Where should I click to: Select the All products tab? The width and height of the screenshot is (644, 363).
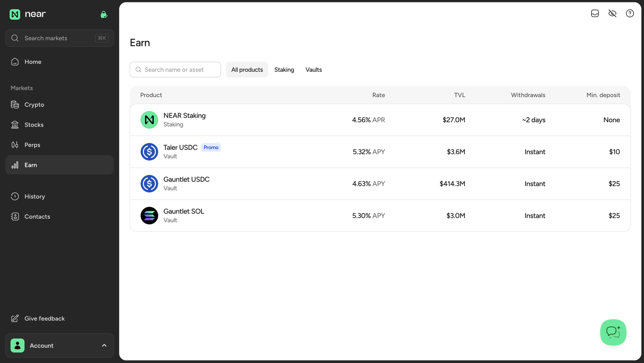pyautogui.click(x=247, y=70)
